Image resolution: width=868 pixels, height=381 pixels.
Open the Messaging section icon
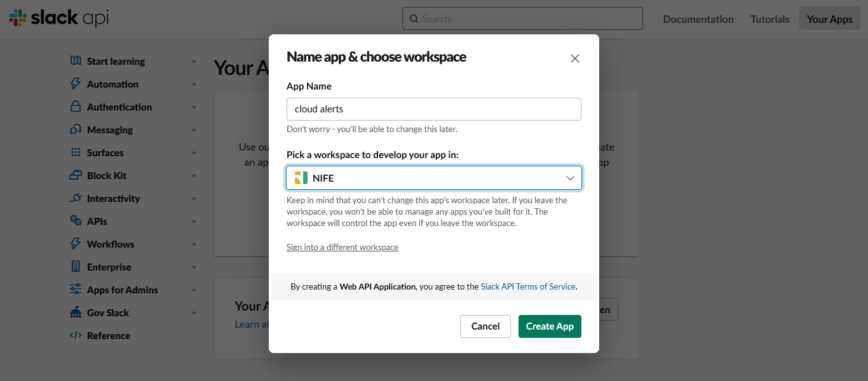76,130
